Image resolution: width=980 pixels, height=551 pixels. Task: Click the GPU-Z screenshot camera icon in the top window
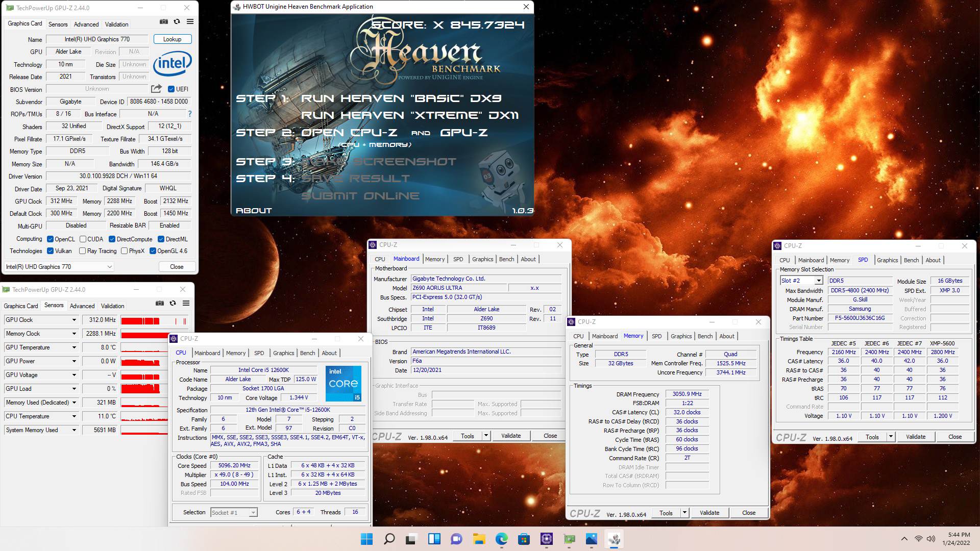click(x=163, y=22)
